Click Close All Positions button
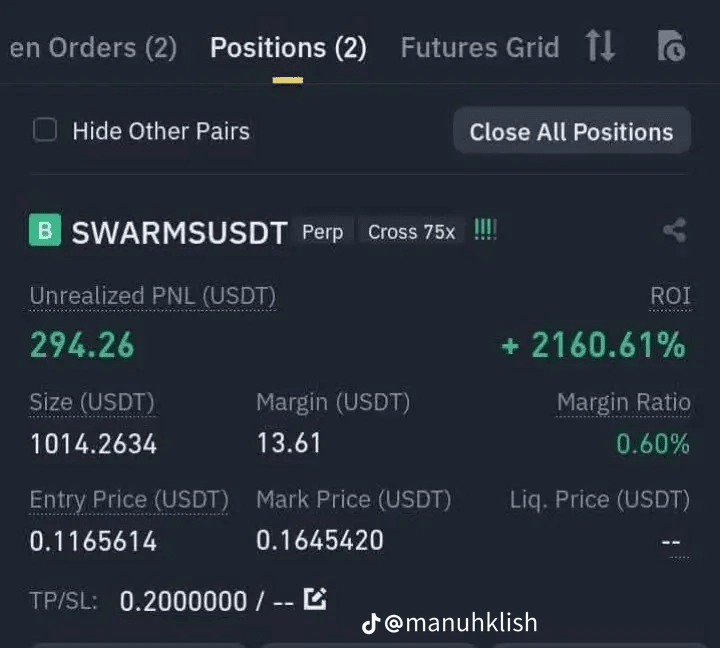720x648 pixels. point(572,132)
